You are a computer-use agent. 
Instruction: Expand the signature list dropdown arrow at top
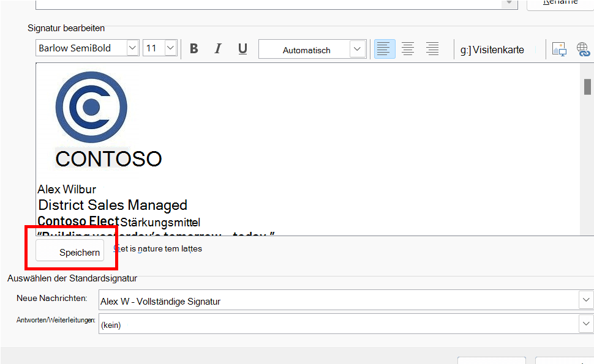click(x=509, y=3)
